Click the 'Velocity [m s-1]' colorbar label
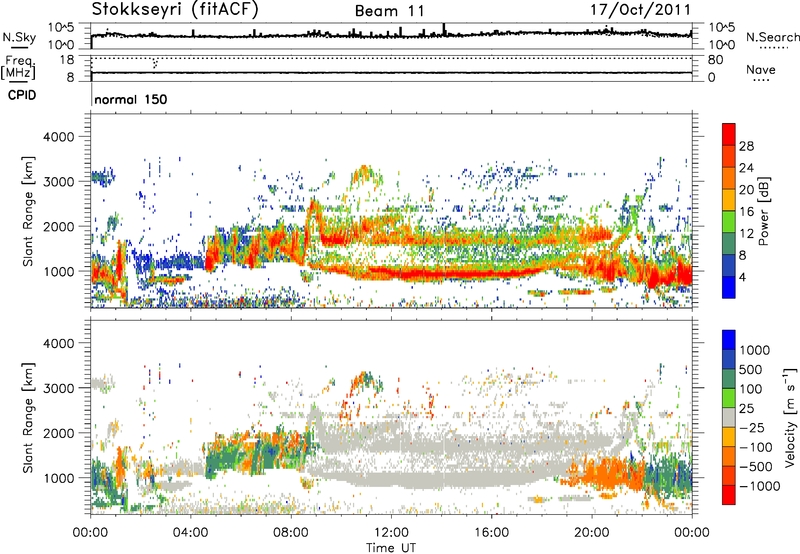Screen dimensions: 800x554 point(790,417)
